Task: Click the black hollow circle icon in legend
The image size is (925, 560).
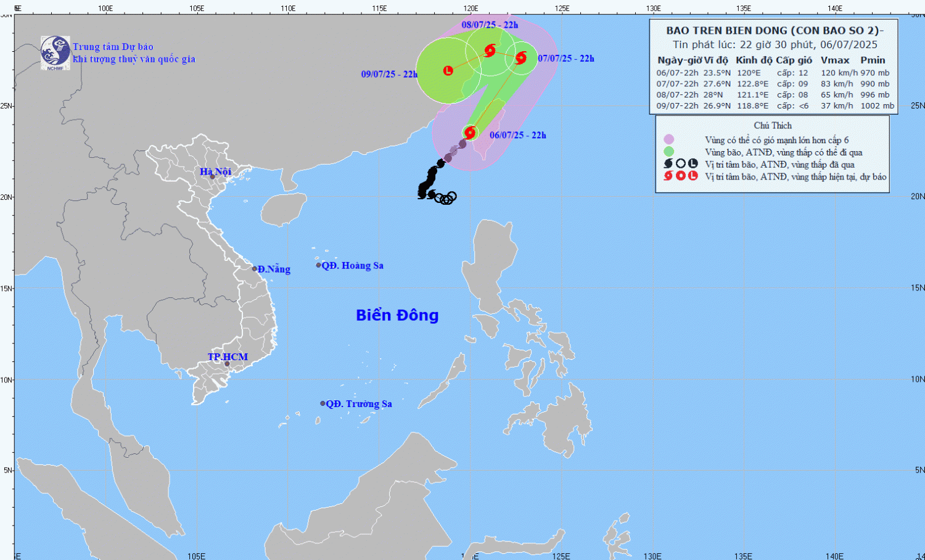Action: click(681, 164)
